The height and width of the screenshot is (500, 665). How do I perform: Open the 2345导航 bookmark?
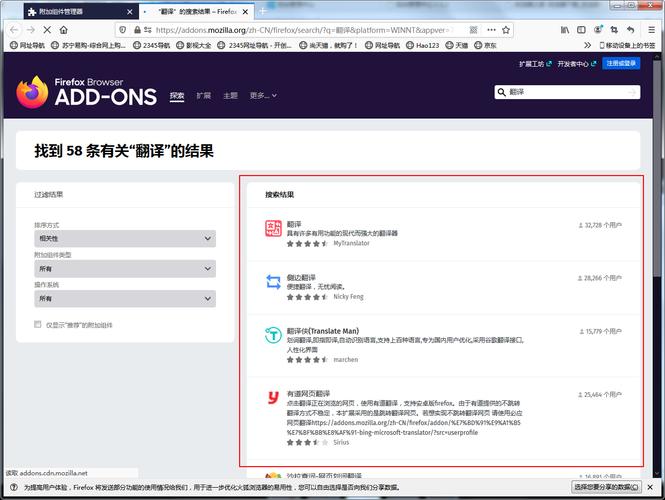[151, 45]
